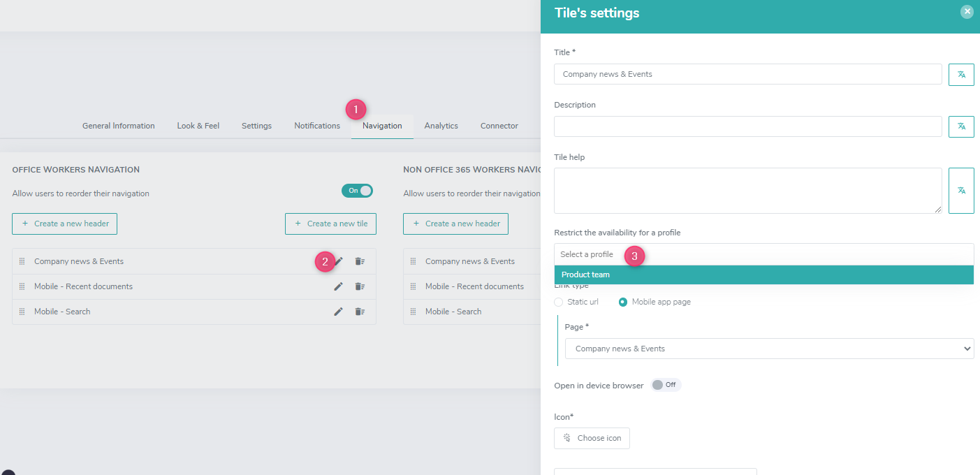Close the Tile's settings panel
Viewport: 980px width, 475px height.
(x=967, y=11)
